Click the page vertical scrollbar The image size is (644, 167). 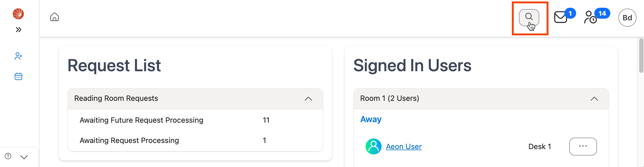click(x=641, y=56)
